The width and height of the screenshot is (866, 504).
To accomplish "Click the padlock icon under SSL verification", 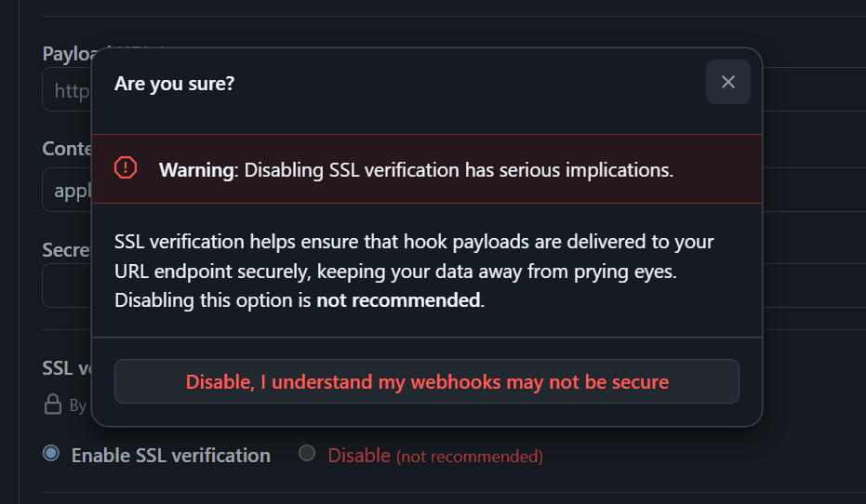I will tap(53, 405).
